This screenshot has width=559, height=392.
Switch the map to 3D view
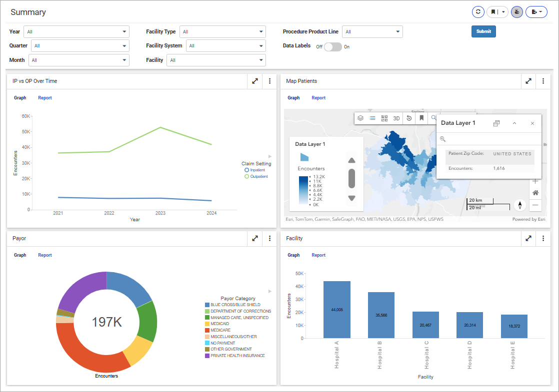tap(396, 118)
